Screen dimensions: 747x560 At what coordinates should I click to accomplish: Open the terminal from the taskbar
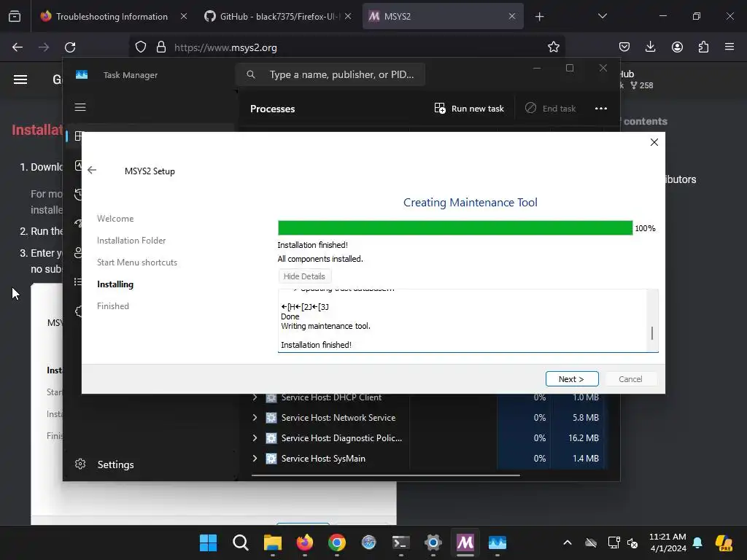coord(400,542)
